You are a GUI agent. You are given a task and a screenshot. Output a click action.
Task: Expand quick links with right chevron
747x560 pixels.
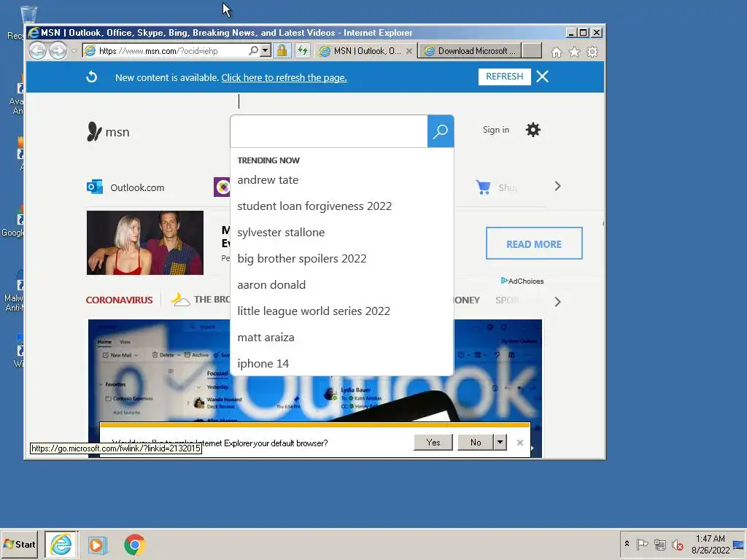tap(557, 186)
